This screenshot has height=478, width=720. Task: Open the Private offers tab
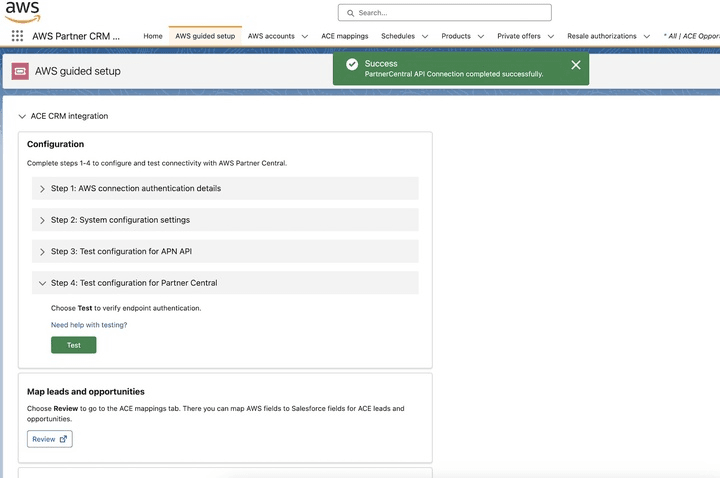[x=519, y=36]
